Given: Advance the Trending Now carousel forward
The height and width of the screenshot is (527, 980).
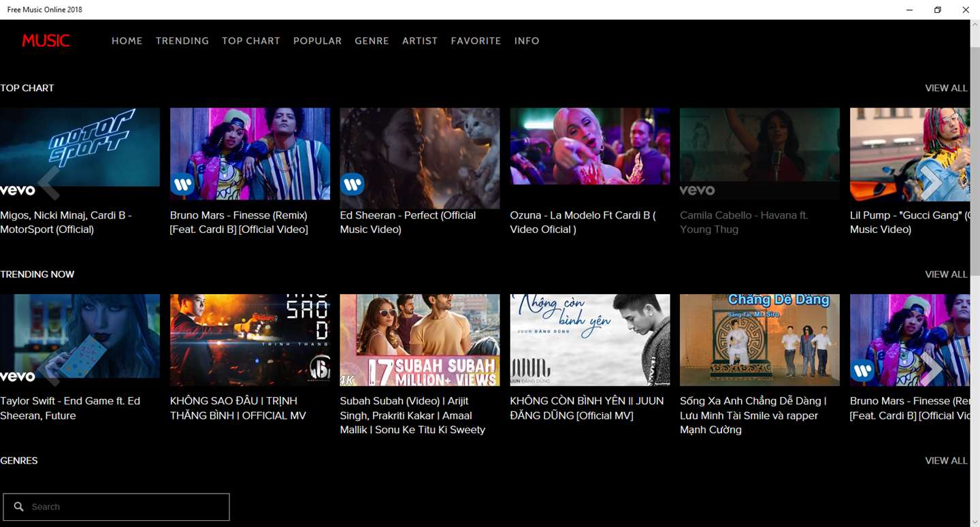Looking at the screenshot, I should 931,368.
